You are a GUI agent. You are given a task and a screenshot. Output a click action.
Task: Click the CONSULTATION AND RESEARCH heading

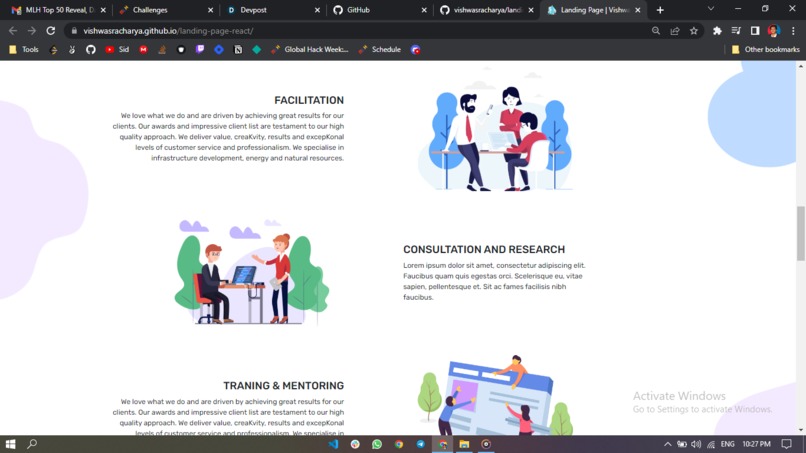click(484, 249)
